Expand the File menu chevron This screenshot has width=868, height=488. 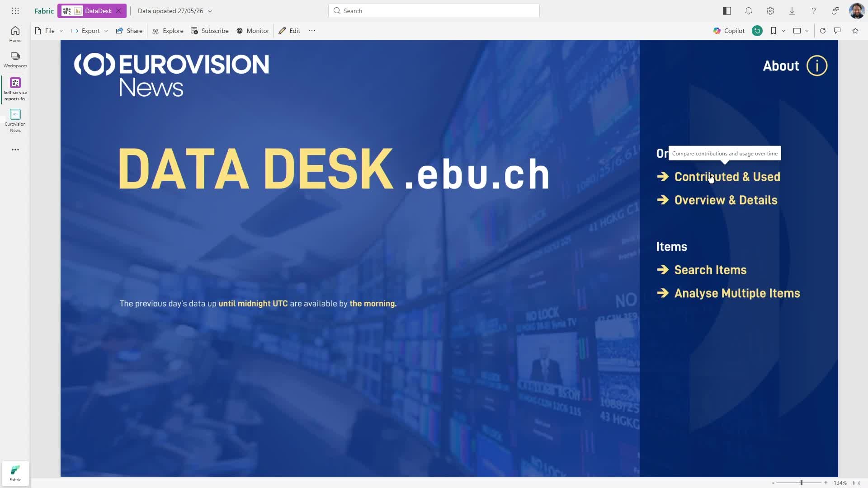[61, 31]
